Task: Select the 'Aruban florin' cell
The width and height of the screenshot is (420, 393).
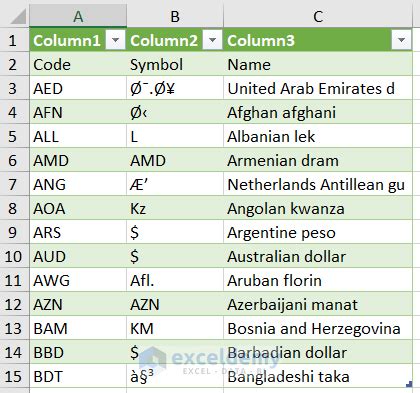Action: (x=318, y=280)
